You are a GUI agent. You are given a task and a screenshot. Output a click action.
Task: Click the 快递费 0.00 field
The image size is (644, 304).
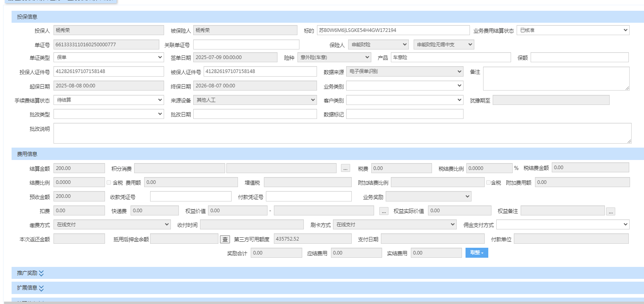[x=155, y=211]
